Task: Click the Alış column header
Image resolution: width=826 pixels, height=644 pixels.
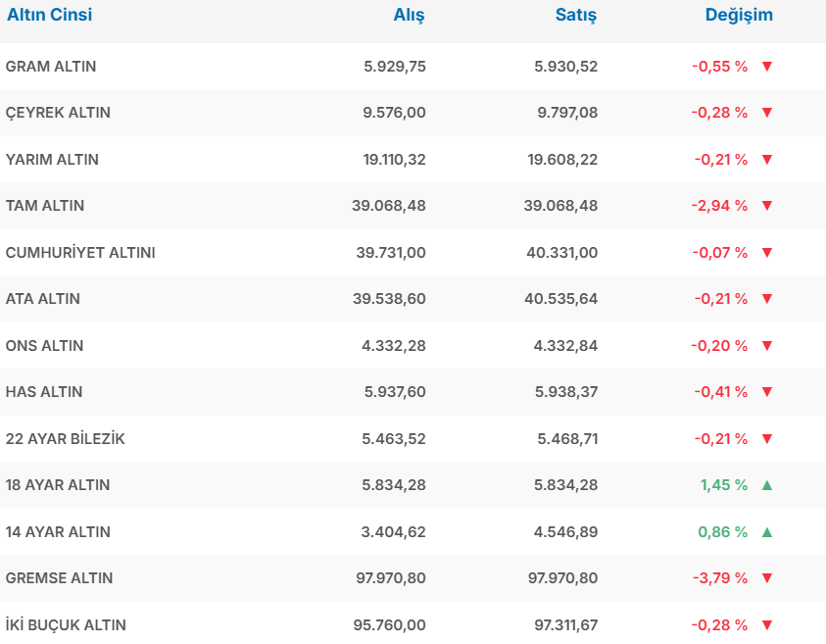Action: tap(409, 16)
